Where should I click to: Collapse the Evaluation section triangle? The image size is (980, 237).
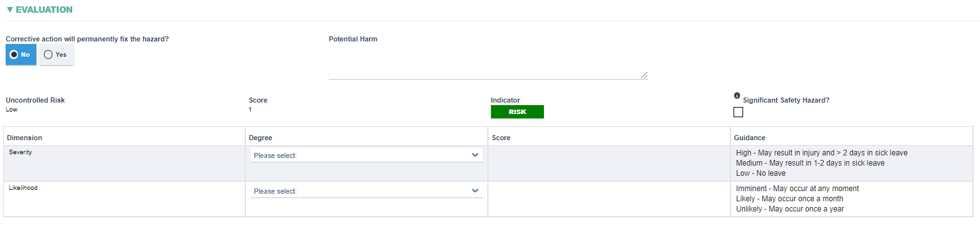10,10
